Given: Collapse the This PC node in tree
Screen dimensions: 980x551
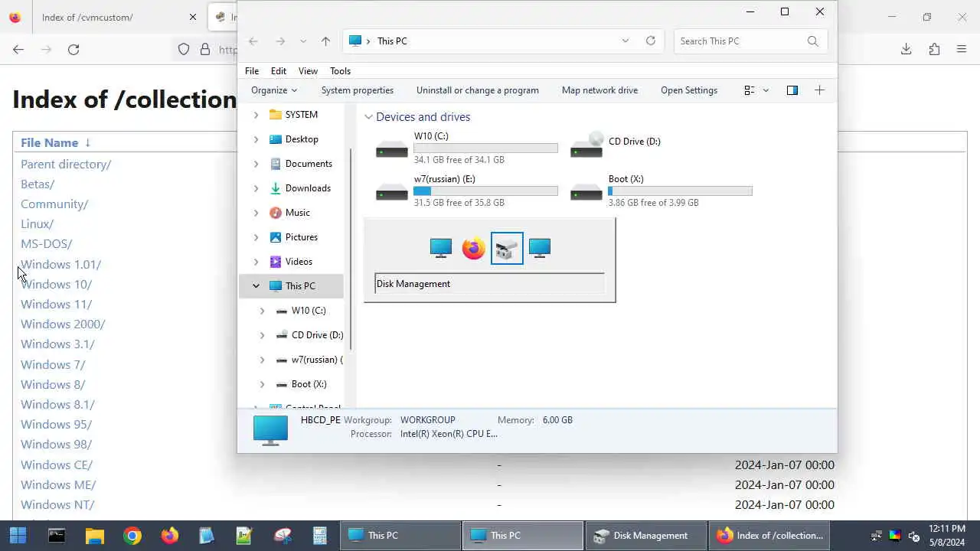Looking at the screenshot, I should [256, 286].
